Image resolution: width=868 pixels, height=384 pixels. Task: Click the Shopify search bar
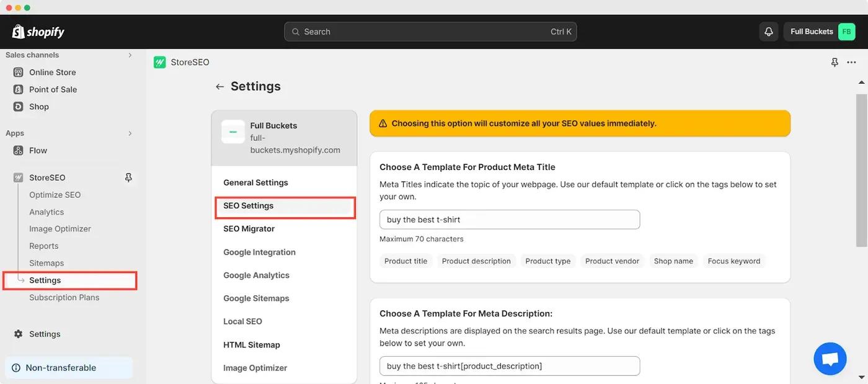tap(430, 32)
